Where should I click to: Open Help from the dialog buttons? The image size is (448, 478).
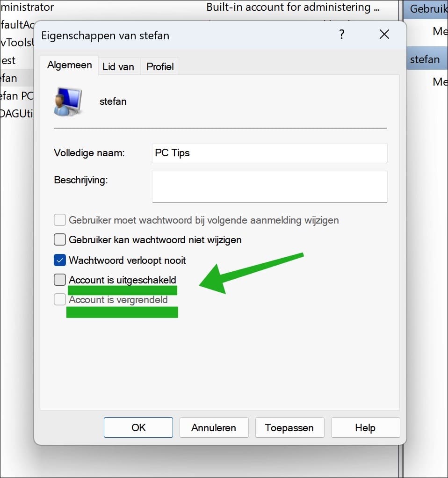365,427
